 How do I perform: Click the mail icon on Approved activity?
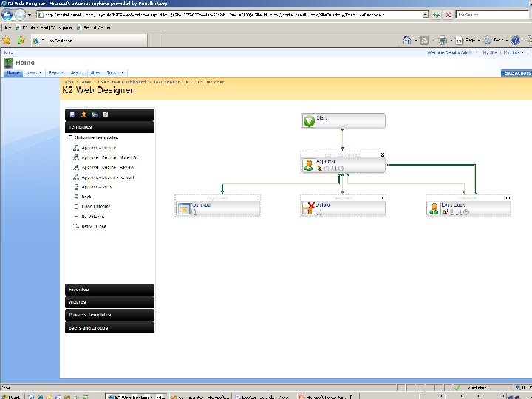coord(184,209)
